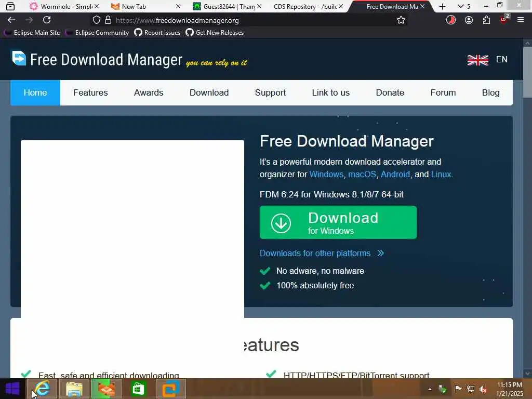Open the Link to us navigation item
Viewport: 532px width, 399px height.
click(x=331, y=92)
